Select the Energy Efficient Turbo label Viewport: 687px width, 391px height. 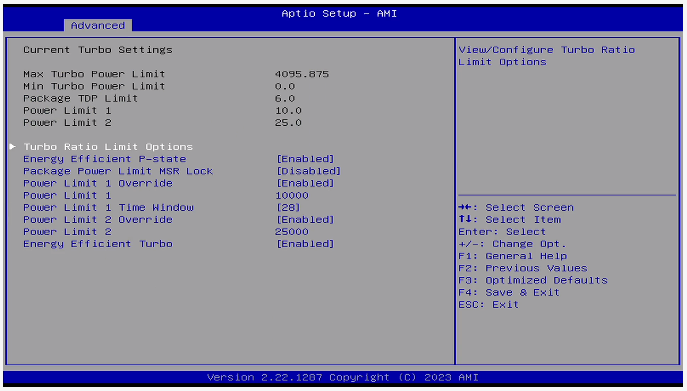coord(98,244)
